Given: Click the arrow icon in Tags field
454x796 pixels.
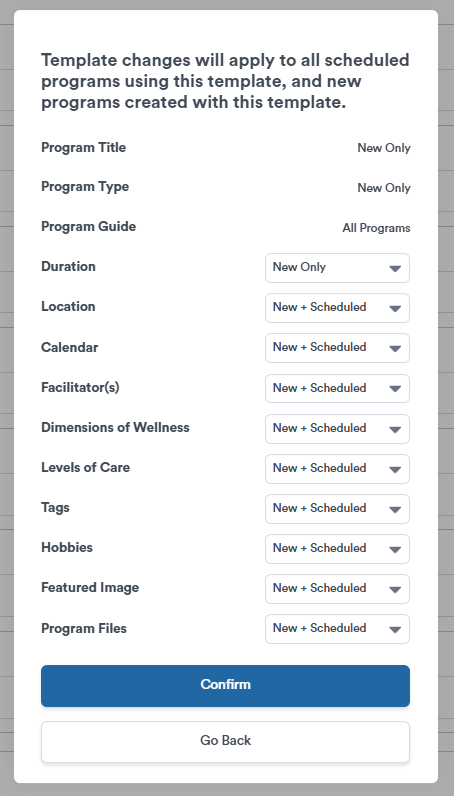Looking at the screenshot, I should pos(395,510).
